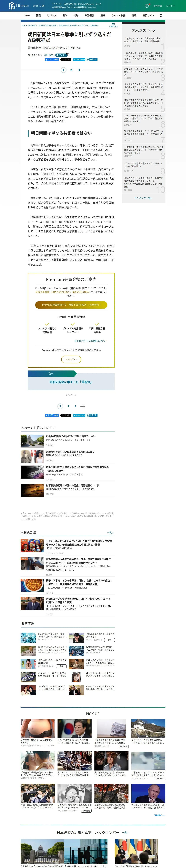Open new article about エムポックス感染拡大
Screen dimensions: 186x868
click(x=78, y=561)
